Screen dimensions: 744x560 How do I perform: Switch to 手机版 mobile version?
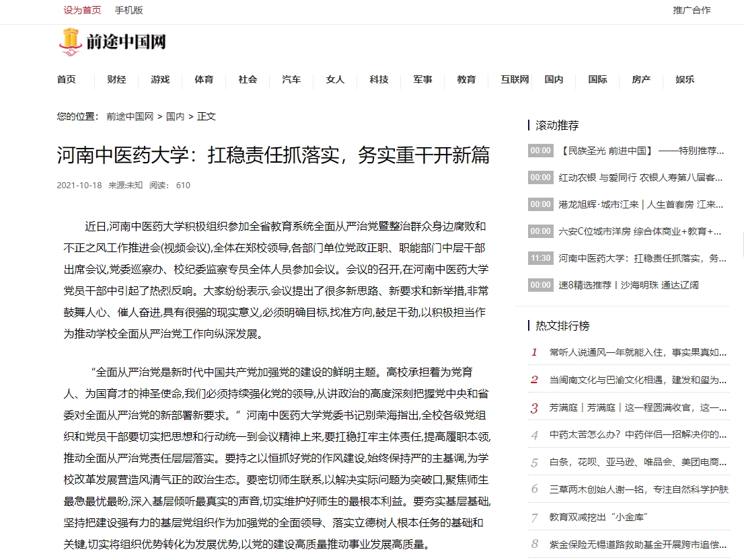point(128,10)
